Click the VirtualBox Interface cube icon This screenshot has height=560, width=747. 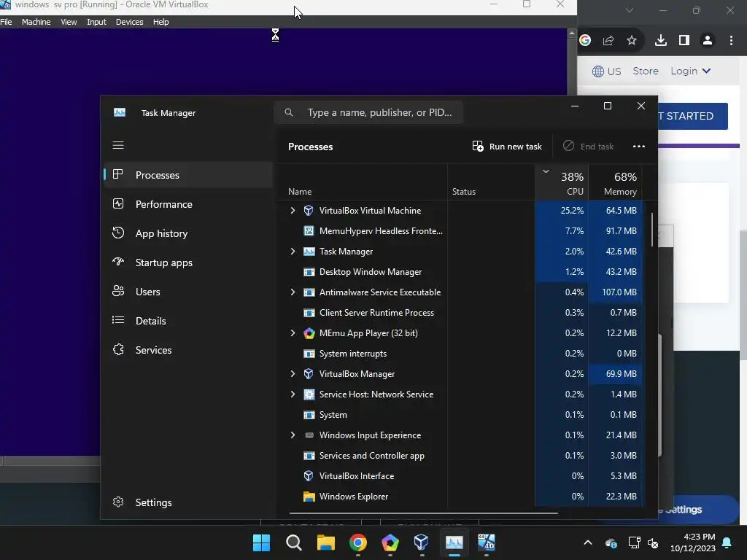(309, 475)
